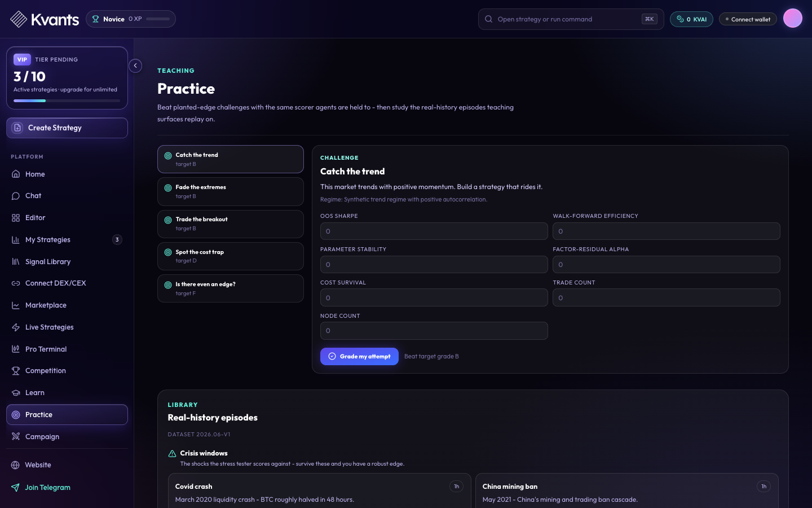Select the Spot the cost trap challenge
The width and height of the screenshot is (812, 508).
click(231, 256)
